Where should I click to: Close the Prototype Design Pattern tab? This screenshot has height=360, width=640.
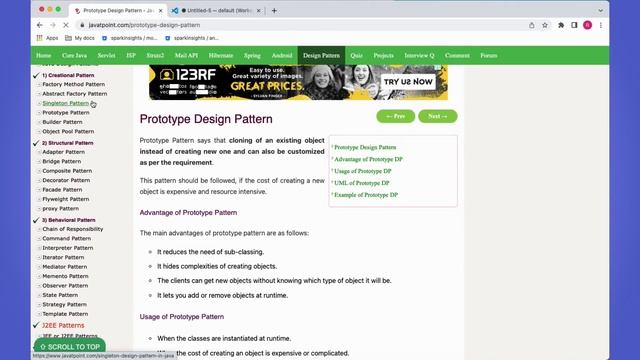[x=160, y=11]
